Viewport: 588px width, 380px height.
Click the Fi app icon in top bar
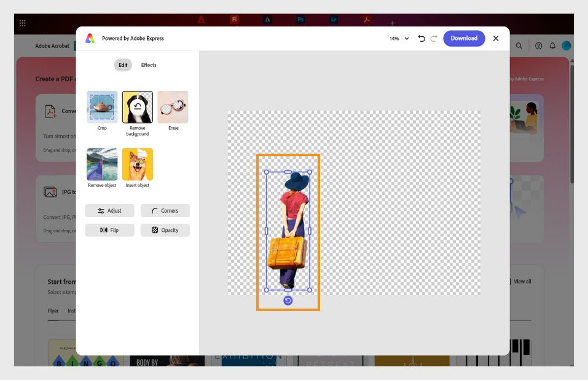coord(234,20)
